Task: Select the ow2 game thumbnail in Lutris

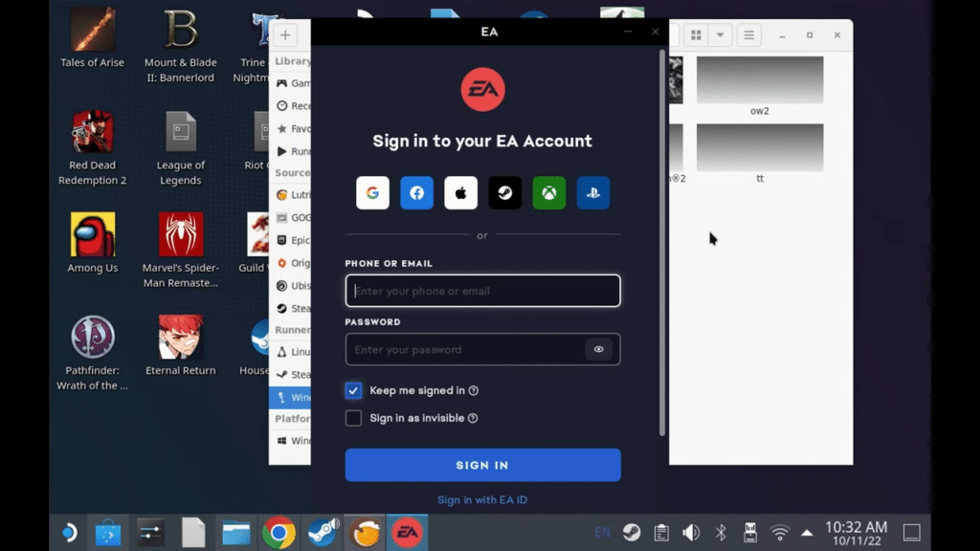Action: (x=760, y=80)
